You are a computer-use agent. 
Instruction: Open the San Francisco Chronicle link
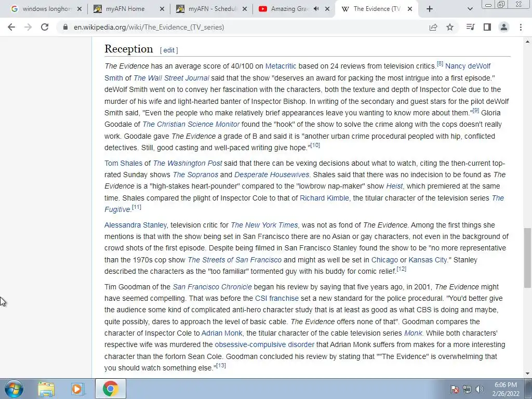click(x=212, y=287)
